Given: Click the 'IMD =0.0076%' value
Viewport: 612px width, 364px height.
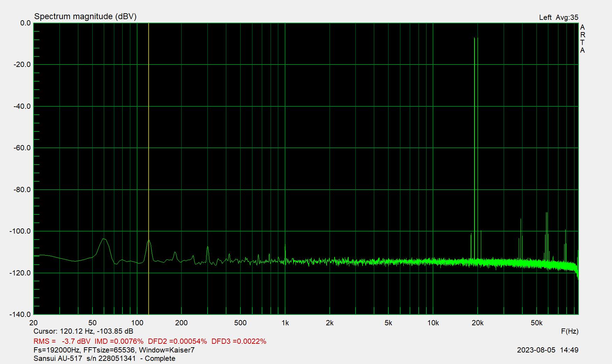Looking at the screenshot, I should 119,341.
